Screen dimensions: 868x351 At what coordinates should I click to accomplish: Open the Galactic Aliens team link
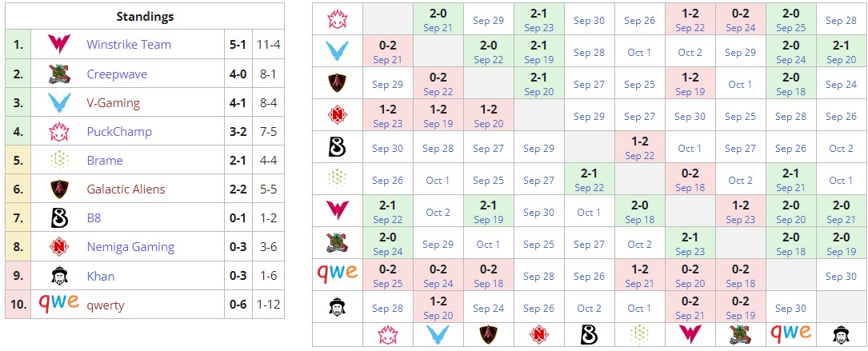126,189
